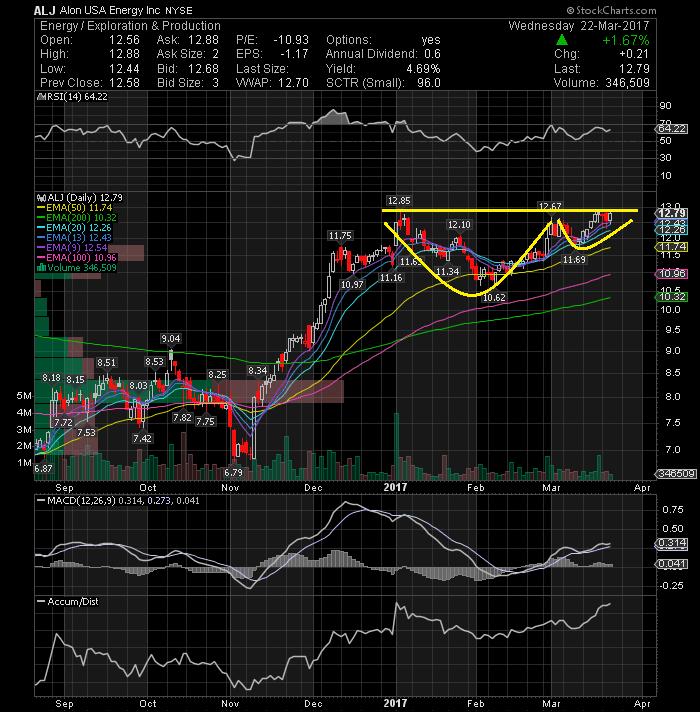Click the +1.67% percent change value

626,40
